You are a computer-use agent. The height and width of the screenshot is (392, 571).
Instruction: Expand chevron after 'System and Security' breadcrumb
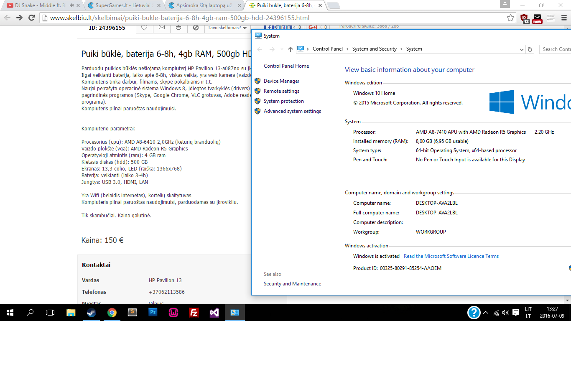point(401,49)
